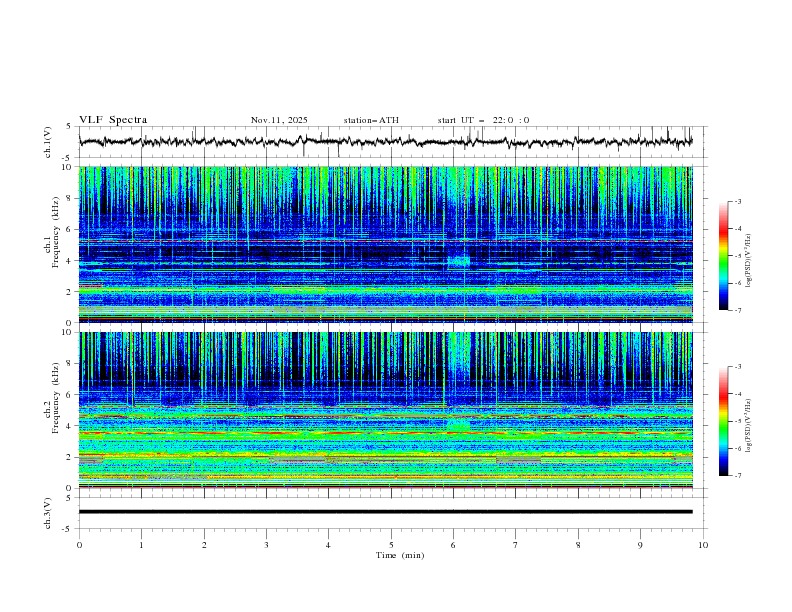The height and width of the screenshot is (612, 792).
Task: Click the lower PSD color scale bar
Action: pyautogui.click(x=723, y=421)
